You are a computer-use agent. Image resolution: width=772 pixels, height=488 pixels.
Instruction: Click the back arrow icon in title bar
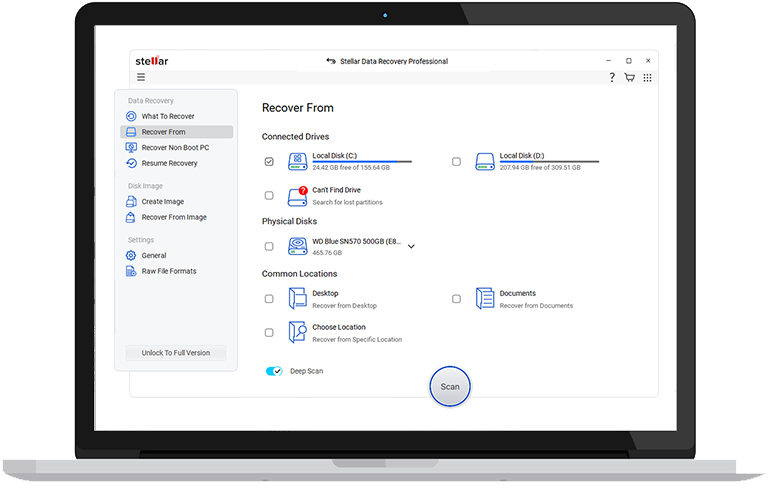pos(331,61)
